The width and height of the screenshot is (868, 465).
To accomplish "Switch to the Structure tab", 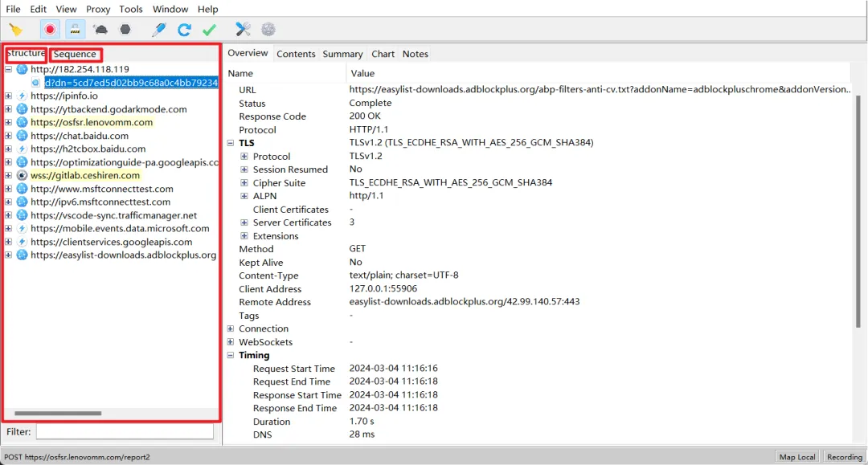I will pyautogui.click(x=26, y=54).
